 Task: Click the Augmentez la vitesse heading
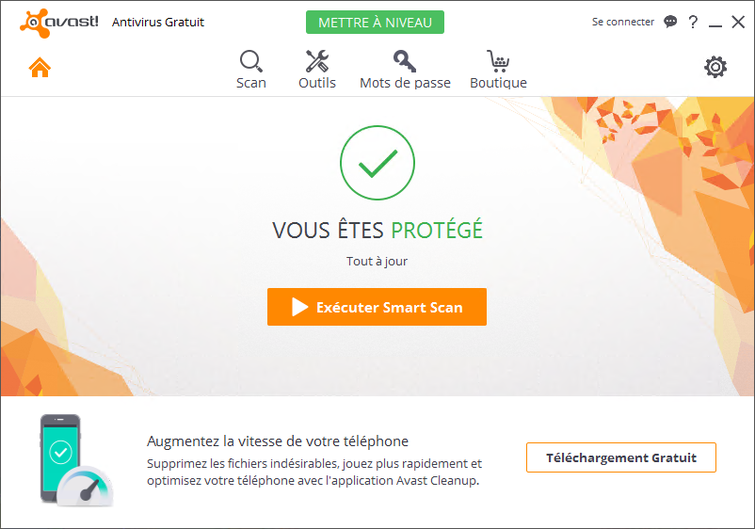pyautogui.click(x=277, y=441)
